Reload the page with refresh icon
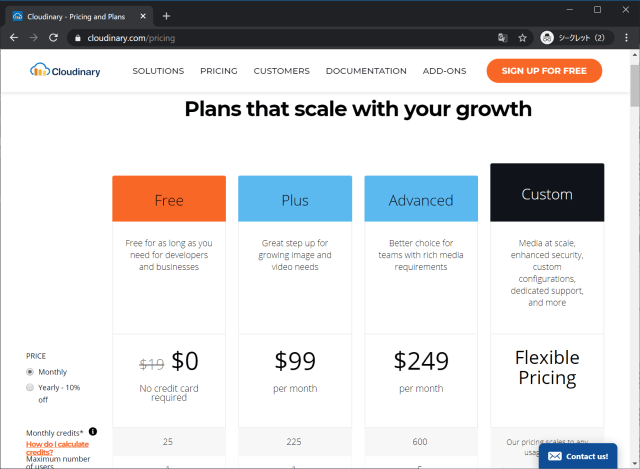The image size is (640, 469). (x=55, y=38)
